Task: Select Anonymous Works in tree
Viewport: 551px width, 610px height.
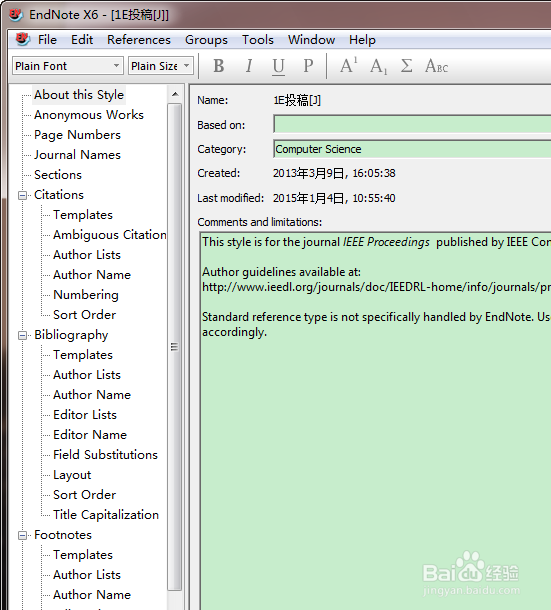Action: point(89,115)
